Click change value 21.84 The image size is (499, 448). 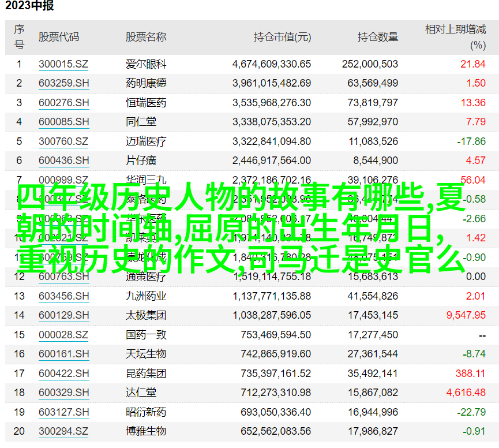[473, 64]
